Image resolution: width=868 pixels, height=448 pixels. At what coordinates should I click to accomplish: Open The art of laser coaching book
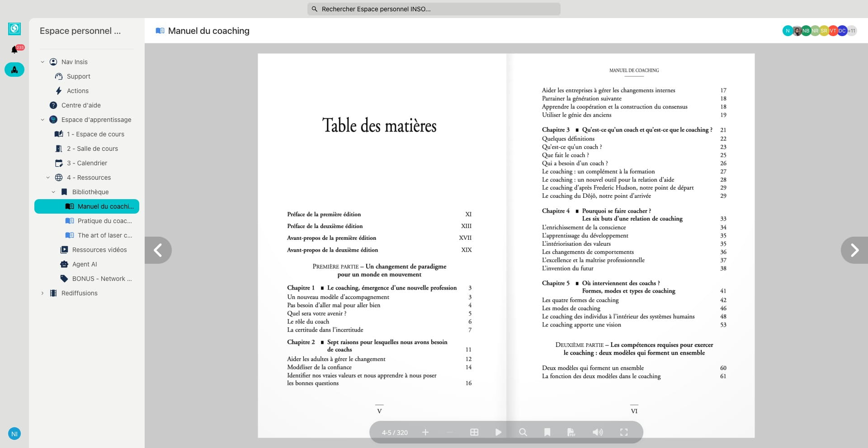coord(105,235)
